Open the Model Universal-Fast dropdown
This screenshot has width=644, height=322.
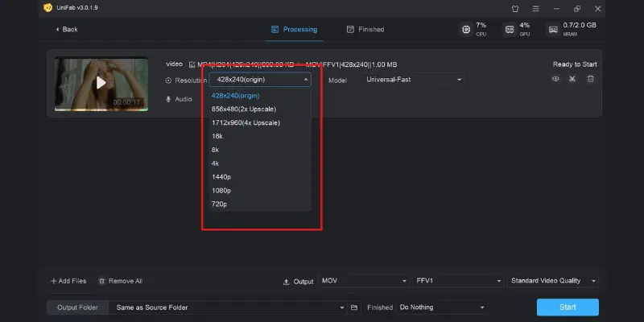tap(414, 80)
